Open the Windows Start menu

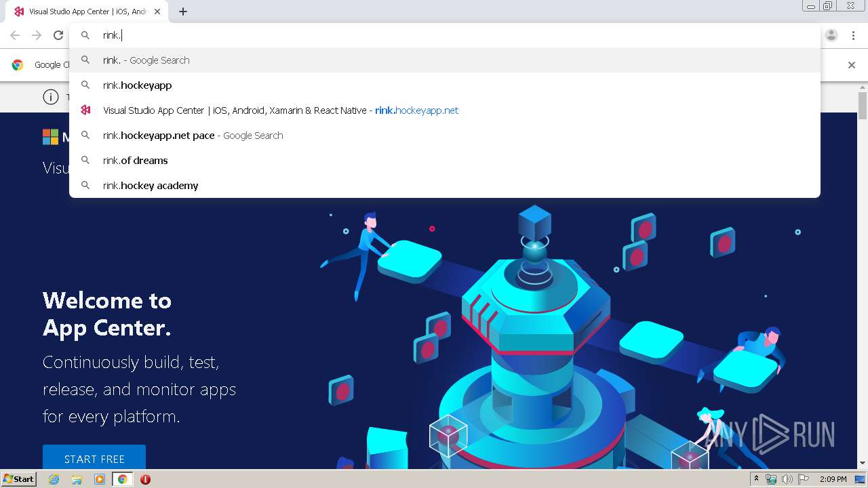point(18,479)
